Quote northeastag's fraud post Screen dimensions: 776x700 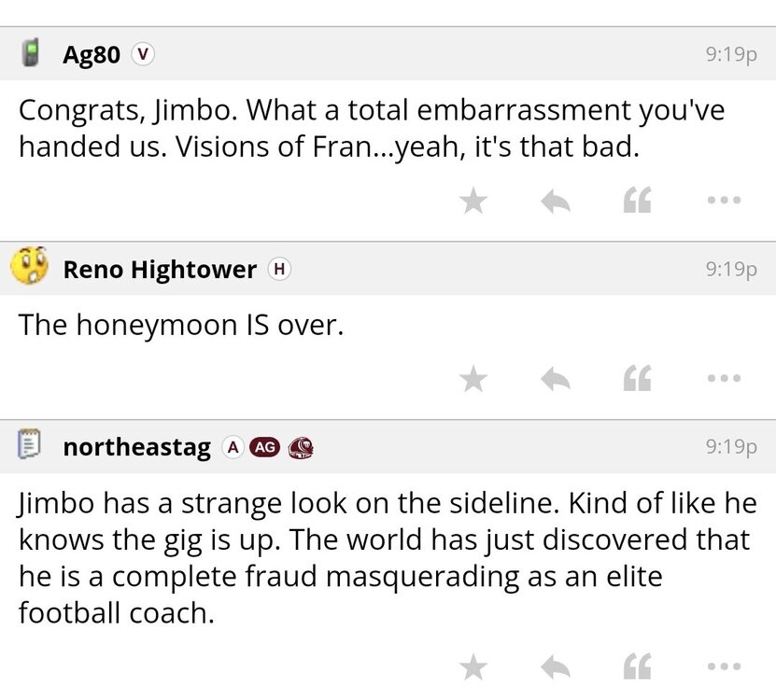(637, 666)
